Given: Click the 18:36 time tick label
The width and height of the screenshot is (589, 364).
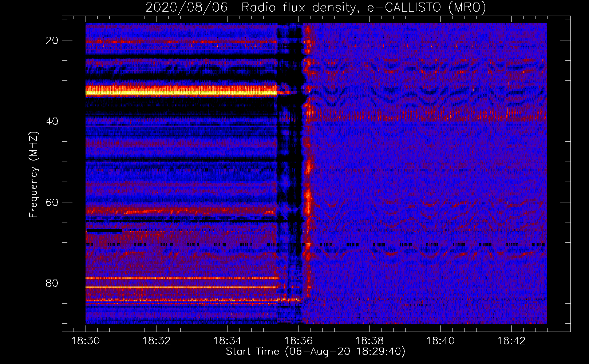Looking at the screenshot, I should pyautogui.click(x=299, y=341).
